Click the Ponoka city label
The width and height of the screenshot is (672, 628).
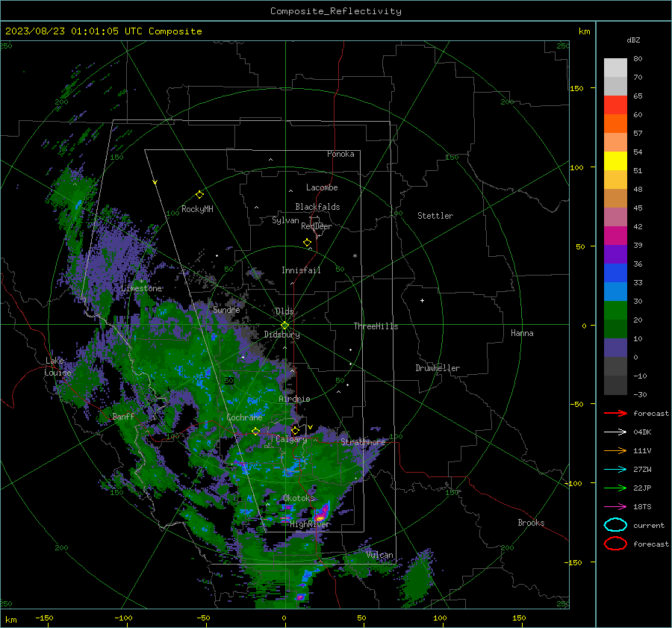point(340,154)
